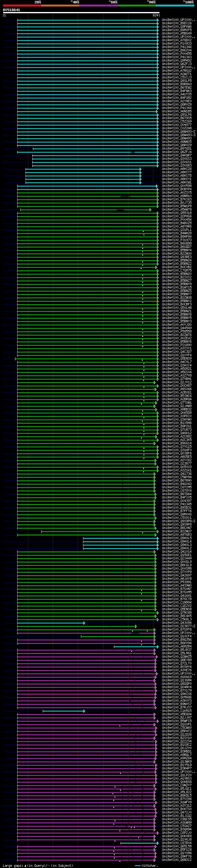Viewport: 197px width, 868px height.
Task: Click hit label UniRef100_C5Z269
Action: click(x=177, y=121)
